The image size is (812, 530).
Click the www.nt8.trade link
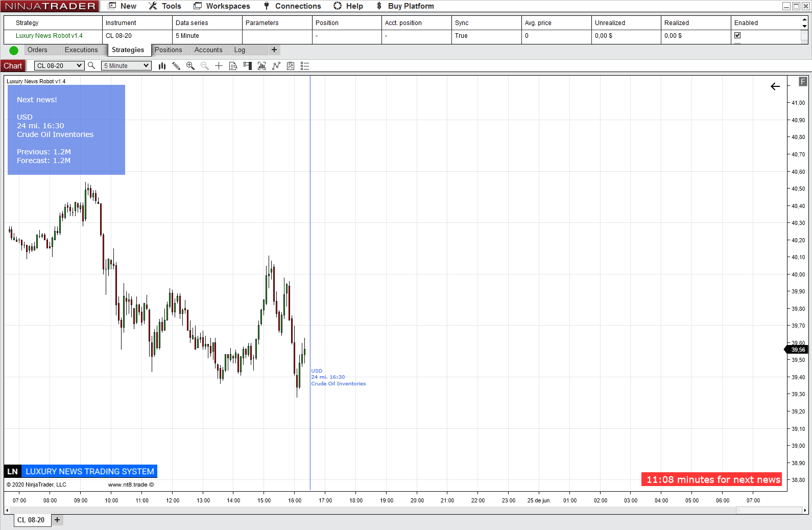[x=131, y=485]
